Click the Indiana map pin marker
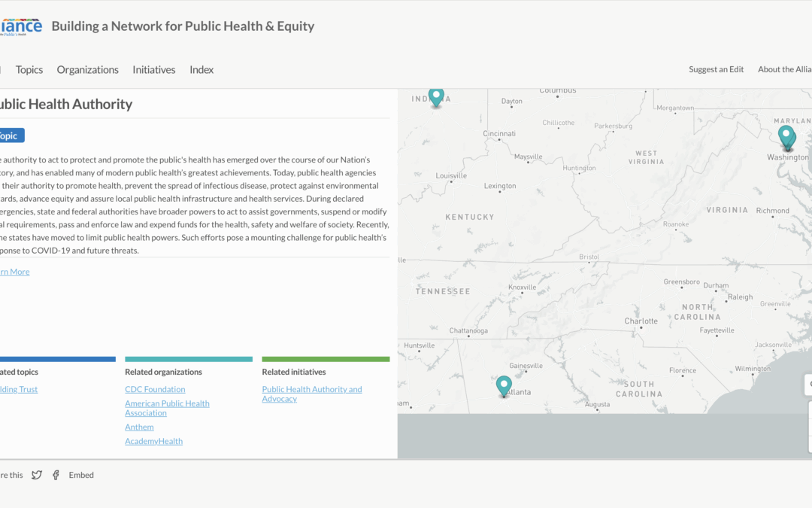This screenshot has width=812, height=508. [x=436, y=97]
